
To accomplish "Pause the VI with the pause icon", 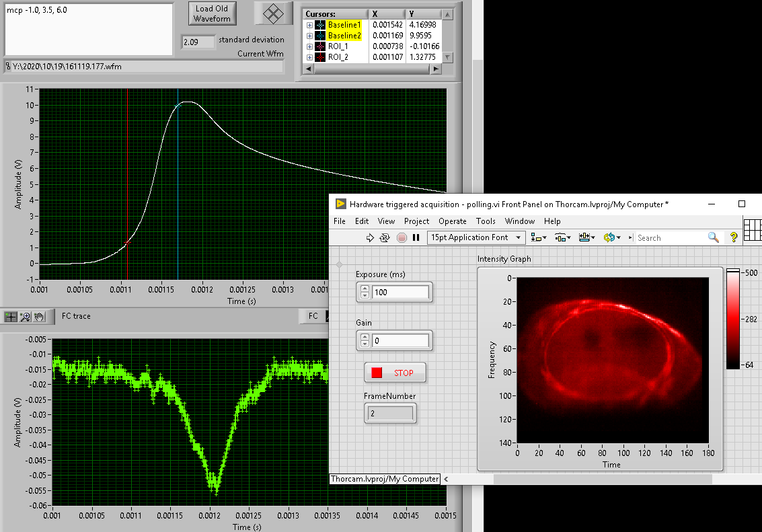I will pos(416,237).
